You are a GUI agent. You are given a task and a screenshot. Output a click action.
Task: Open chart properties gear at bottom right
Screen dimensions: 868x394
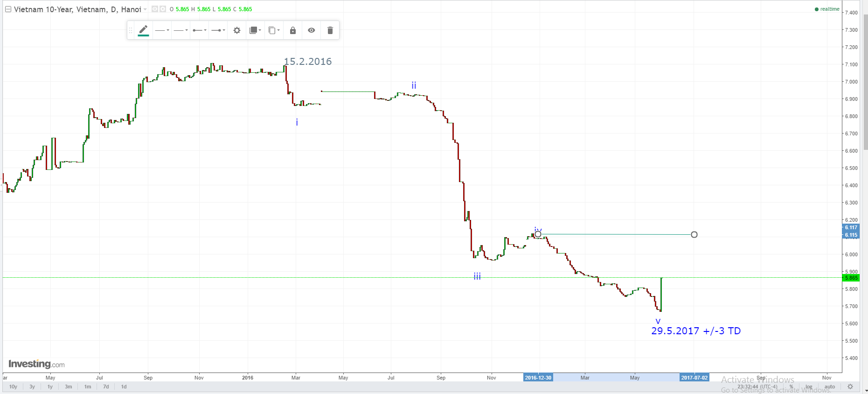850,387
